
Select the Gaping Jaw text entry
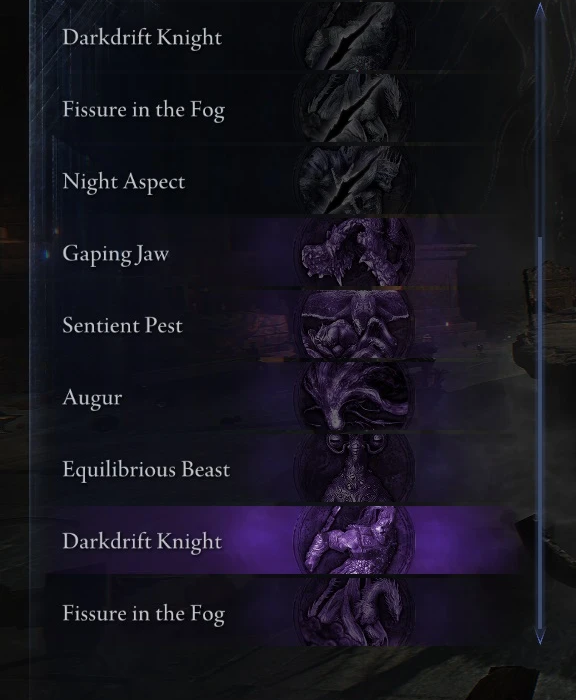[x=116, y=254]
